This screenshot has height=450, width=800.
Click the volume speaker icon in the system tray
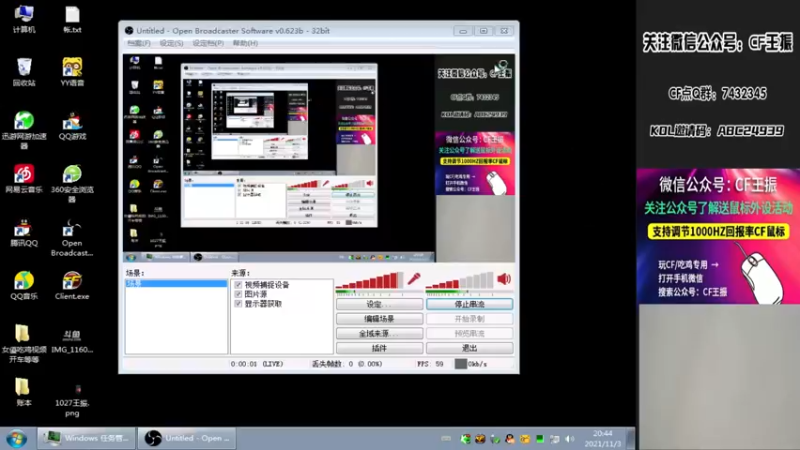pos(570,439)
